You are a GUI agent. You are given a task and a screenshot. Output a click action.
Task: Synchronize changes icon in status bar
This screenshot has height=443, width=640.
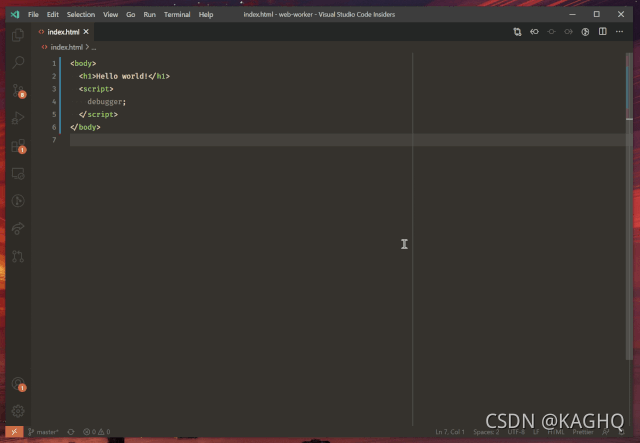pyautogui.click(x=71, y=432)
